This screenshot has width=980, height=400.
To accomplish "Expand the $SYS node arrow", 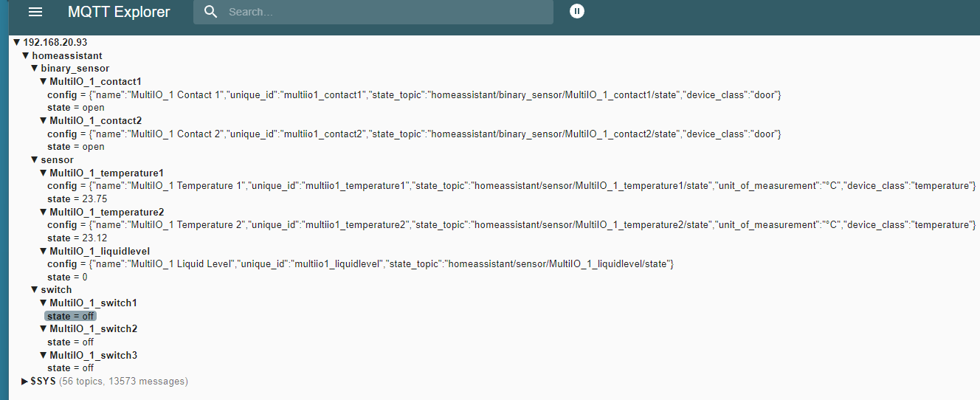I will (25, 381).
